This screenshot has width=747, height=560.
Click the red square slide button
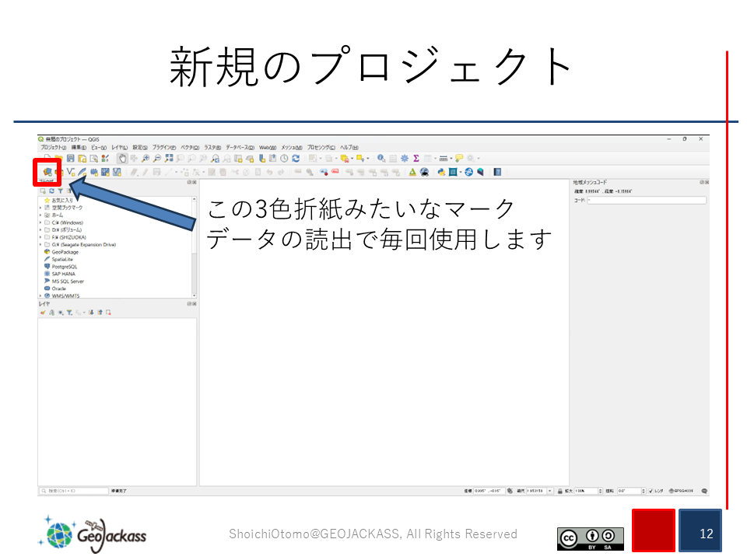click(x=653, y=530)
